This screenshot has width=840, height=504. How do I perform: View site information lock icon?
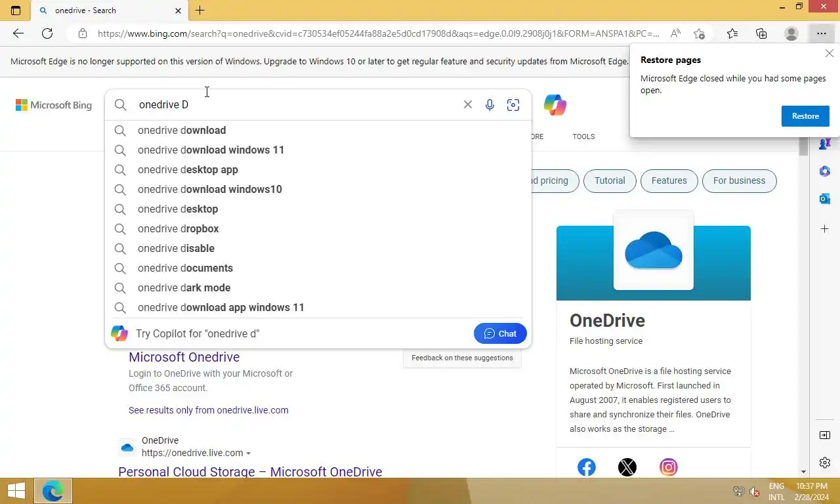[x=82, y=33]
